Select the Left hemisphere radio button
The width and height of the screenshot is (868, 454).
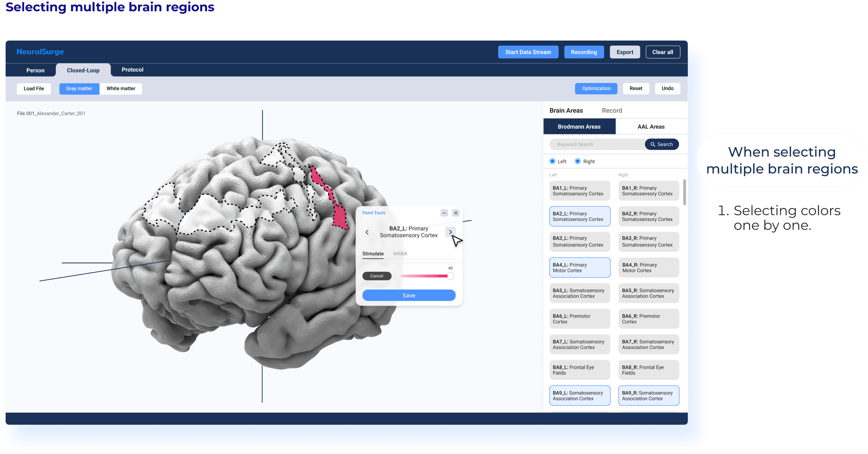[553, 161]
